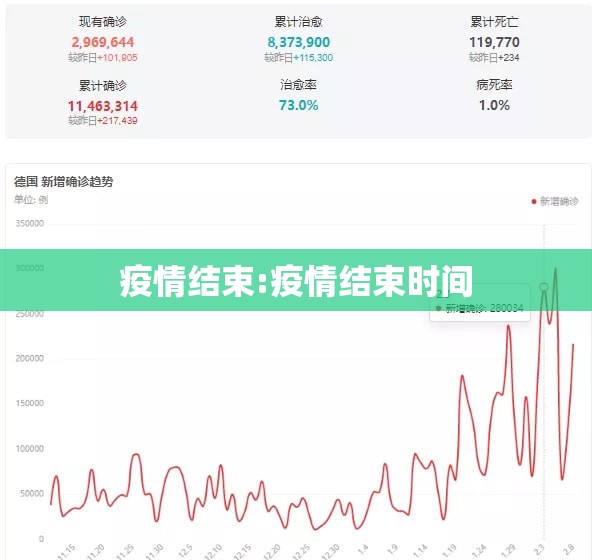The image size is (592, 560).
Task: Click the 治愈率 value 73.0%
Action: pyautogui.click(x=299, y=105)
